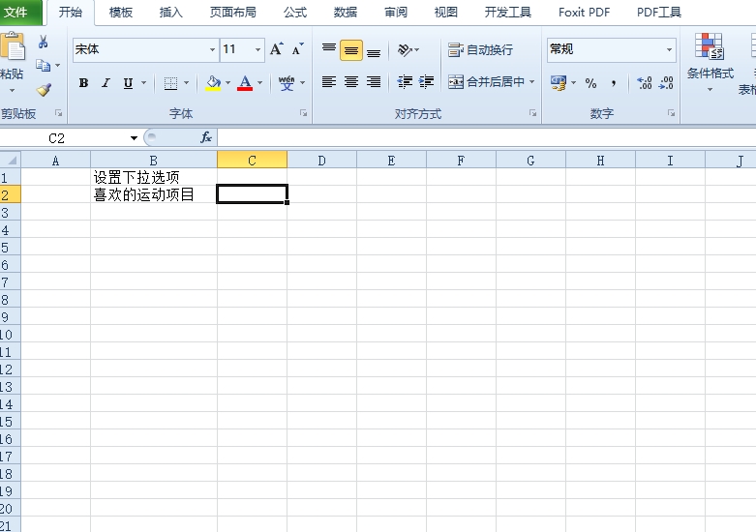
Task: Open Name Box dropdown arrow
Action: click(134, 138)
